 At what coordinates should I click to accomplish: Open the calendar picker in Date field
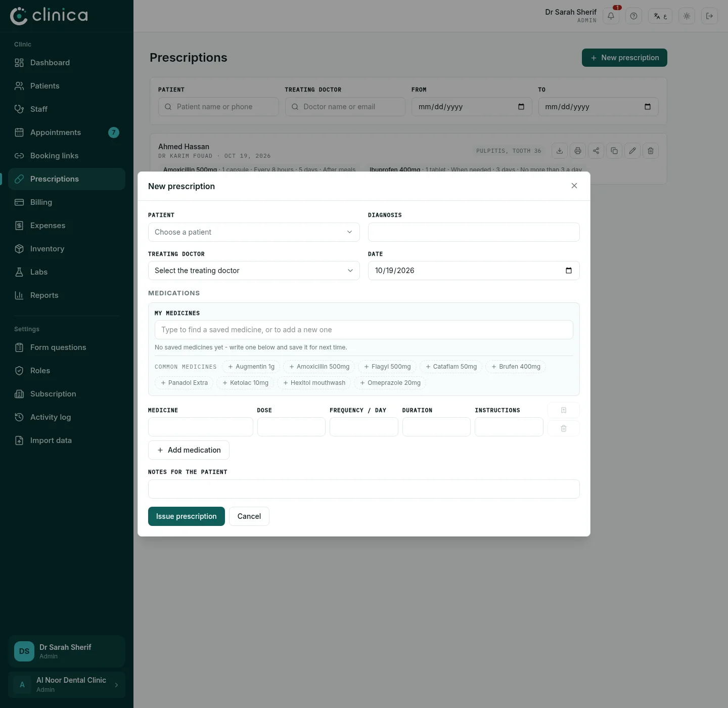click(x=569, y=271)
